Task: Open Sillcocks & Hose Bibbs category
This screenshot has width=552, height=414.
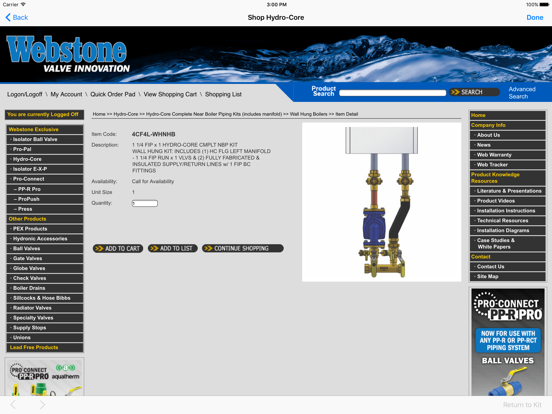Action: pos(45,298)
